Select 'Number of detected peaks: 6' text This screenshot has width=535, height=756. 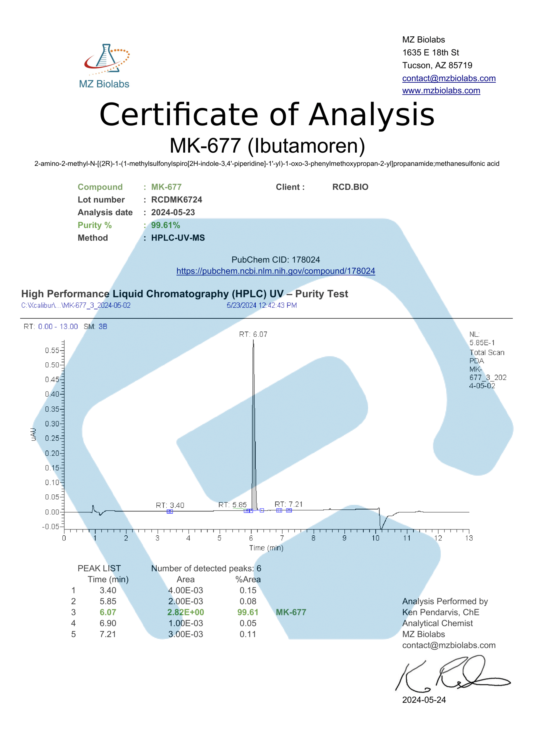click(206, 568)
